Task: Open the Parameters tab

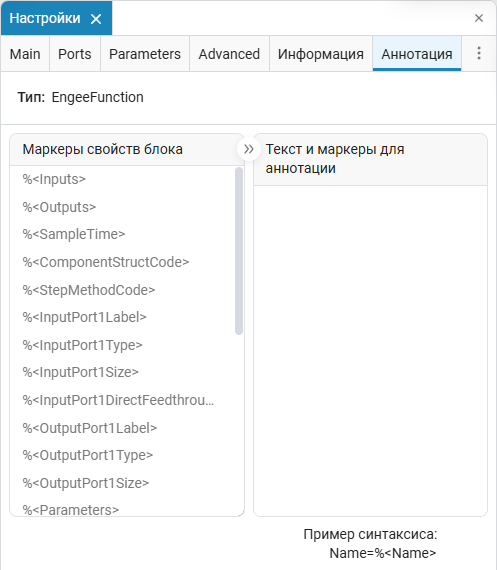Action: pyautogui.click(x=145, y=54)
